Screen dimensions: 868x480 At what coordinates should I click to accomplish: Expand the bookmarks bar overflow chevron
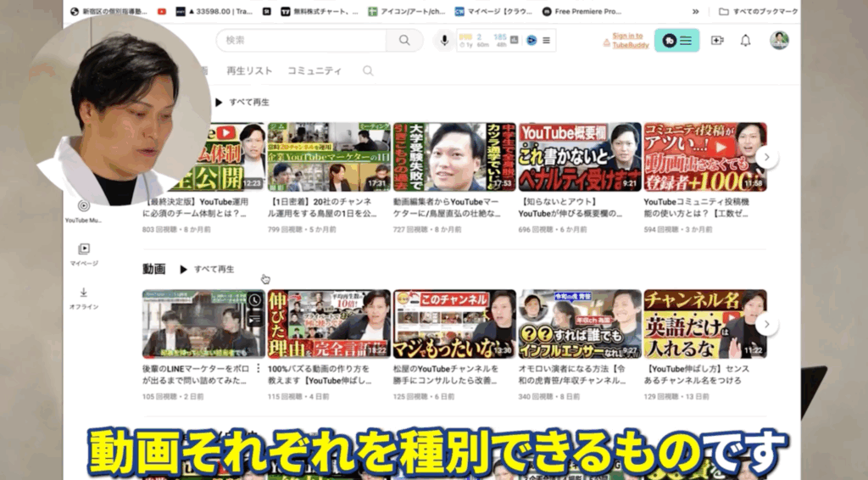click(x=696, y=12)
